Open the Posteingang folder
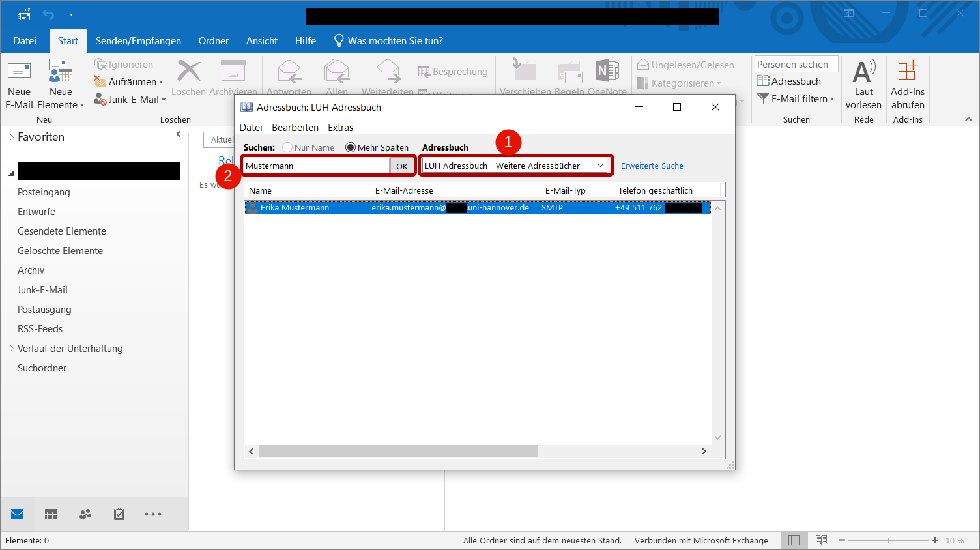The width and height of the screenshot is (980, 550). pos(44,192)
